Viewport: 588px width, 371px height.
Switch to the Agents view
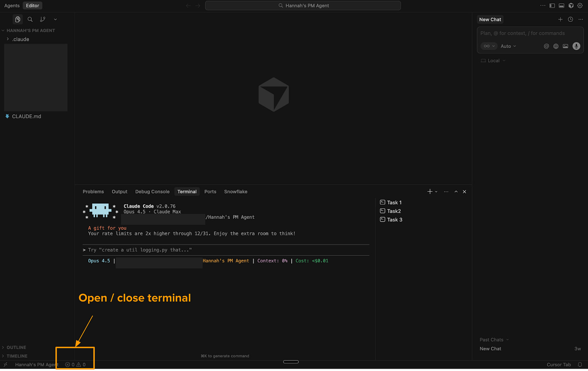[x=12, y=6]
